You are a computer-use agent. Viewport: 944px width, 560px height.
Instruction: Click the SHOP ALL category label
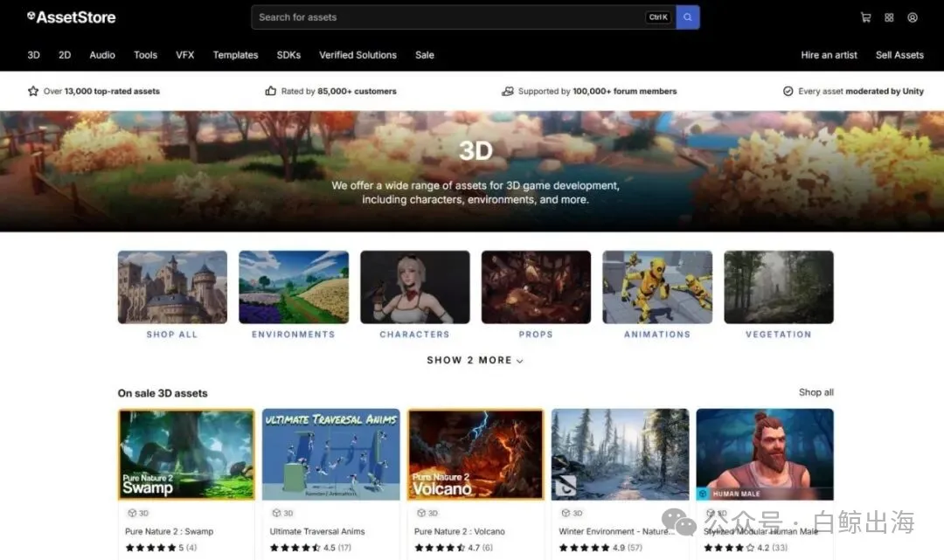[x=172, y=335]
